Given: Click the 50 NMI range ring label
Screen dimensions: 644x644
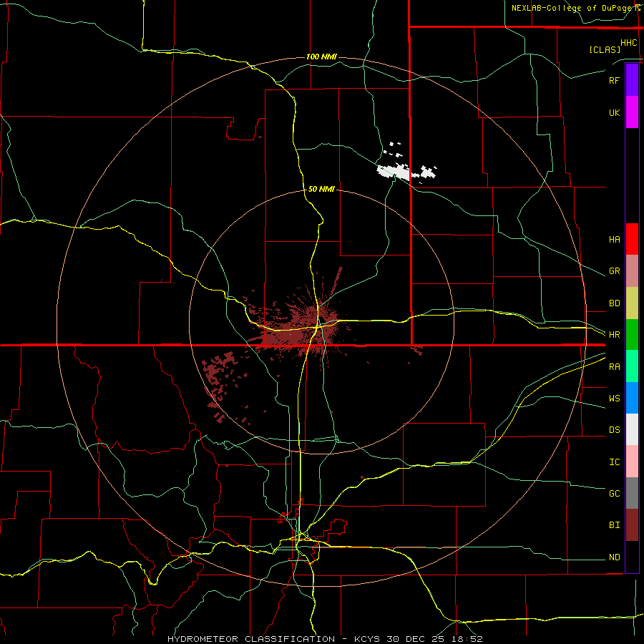Looking at the screenshot, I should point(321,189).
